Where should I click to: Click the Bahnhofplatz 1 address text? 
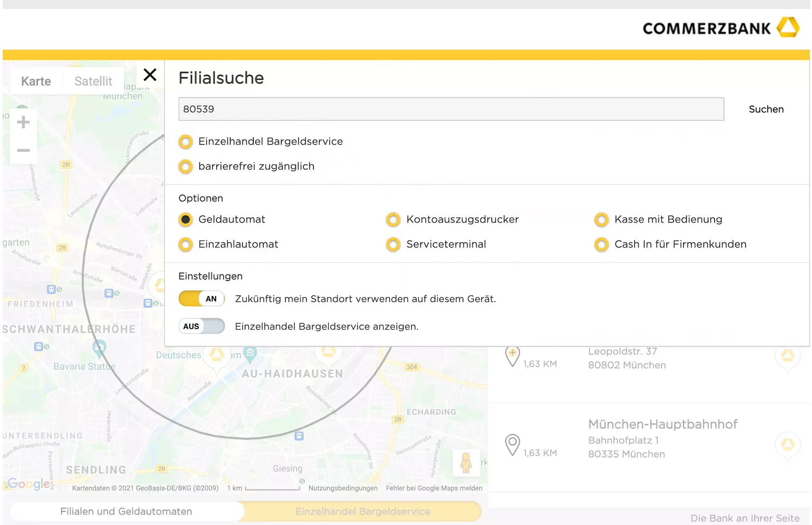[623, 440]
